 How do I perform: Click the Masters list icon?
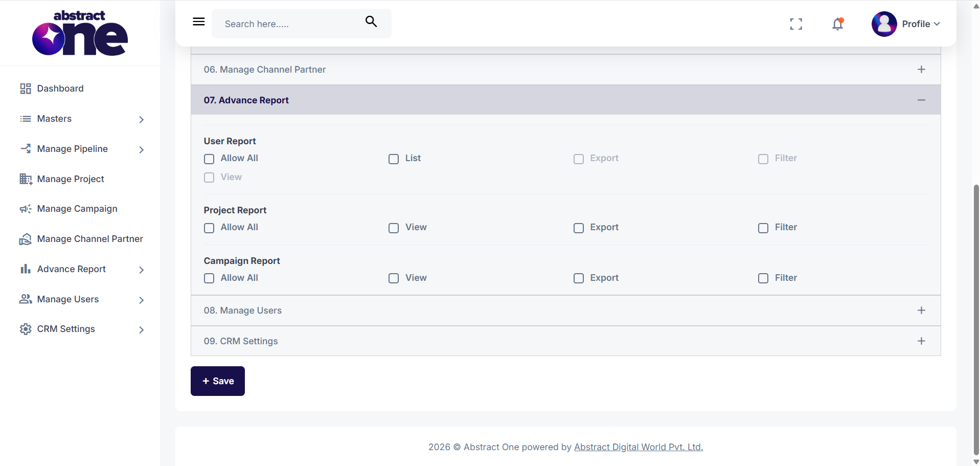(x=26, y=119)
